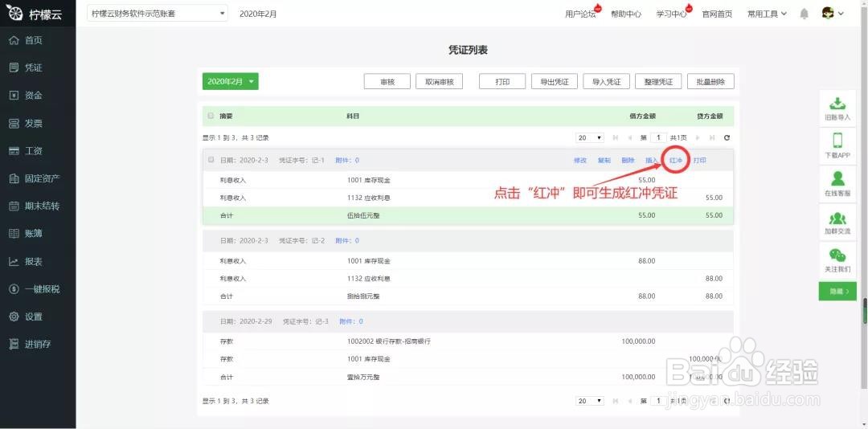
Task: Click the top page number input field
Action: tap(657, 138)
